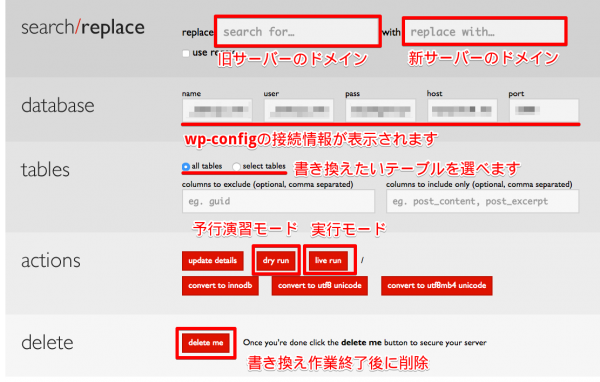Viewport: 600px width, 382px height.
Task: Click the database pass field
Action: (x=380, y=110)
